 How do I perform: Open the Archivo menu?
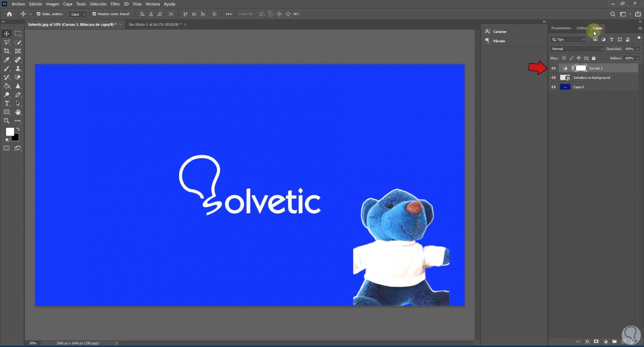point(18,4)
